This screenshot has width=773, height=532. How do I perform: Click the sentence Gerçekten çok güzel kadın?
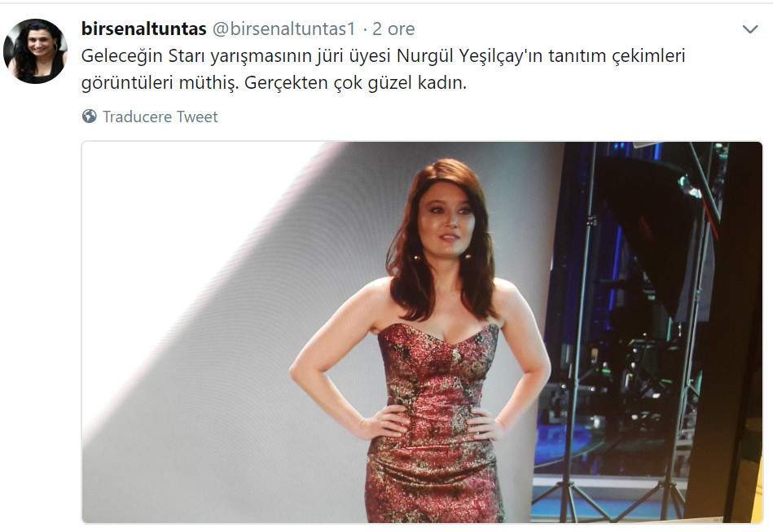click(355, 83)
